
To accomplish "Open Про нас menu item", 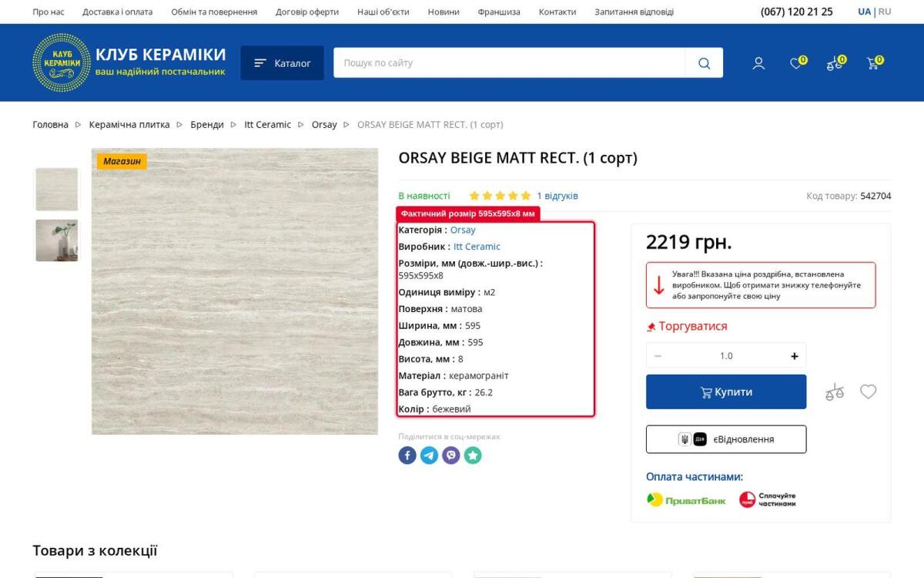I will [49, 12].
